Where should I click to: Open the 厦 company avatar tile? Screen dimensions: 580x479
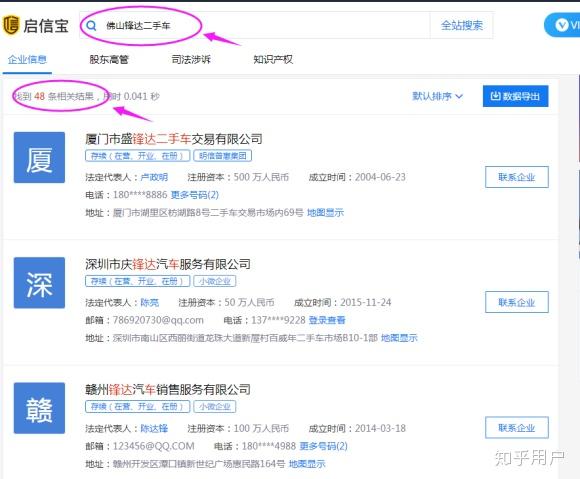coord(39,157)
